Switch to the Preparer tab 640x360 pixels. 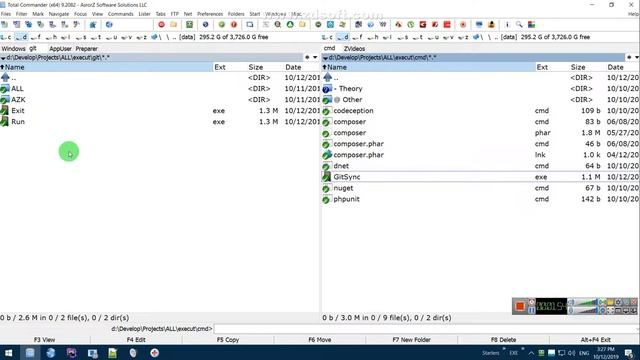(87, 49)
